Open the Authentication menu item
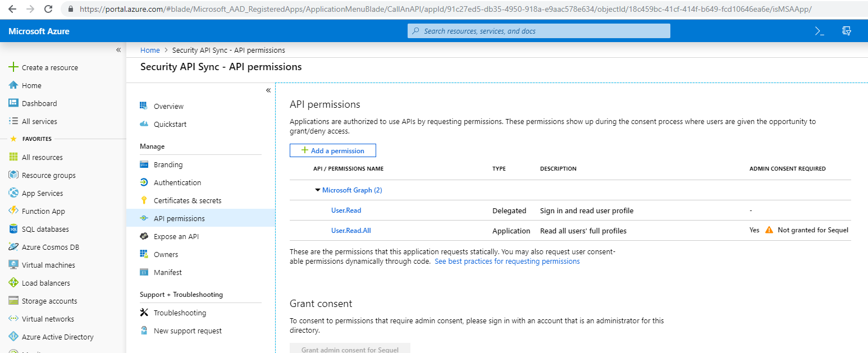Viewport: 868px width, 353px height. tap(177, 182)
